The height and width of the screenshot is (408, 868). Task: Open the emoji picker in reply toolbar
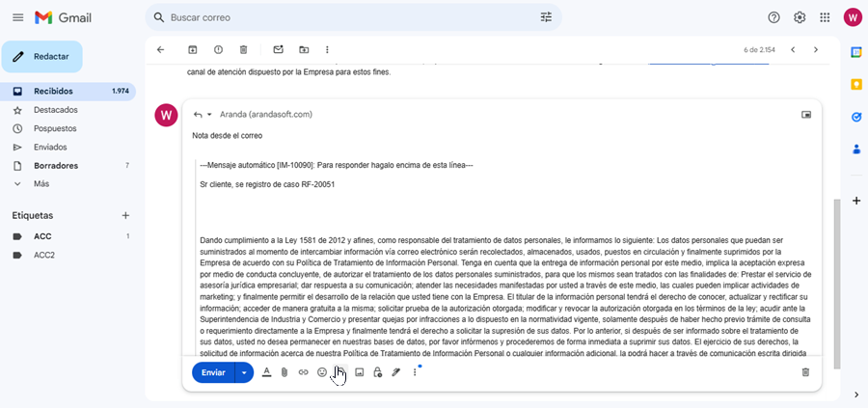pos(322,372)
